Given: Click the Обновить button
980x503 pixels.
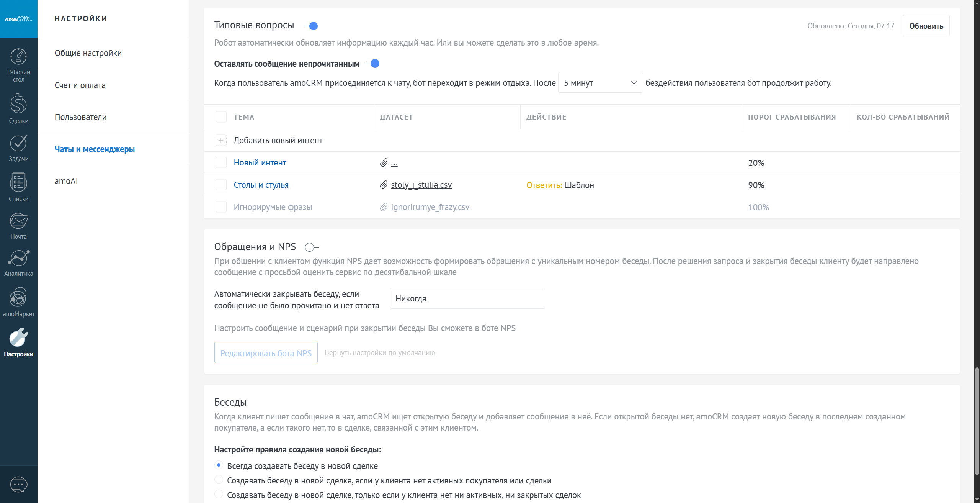Looking at the screenshot, I should (926, 26).
